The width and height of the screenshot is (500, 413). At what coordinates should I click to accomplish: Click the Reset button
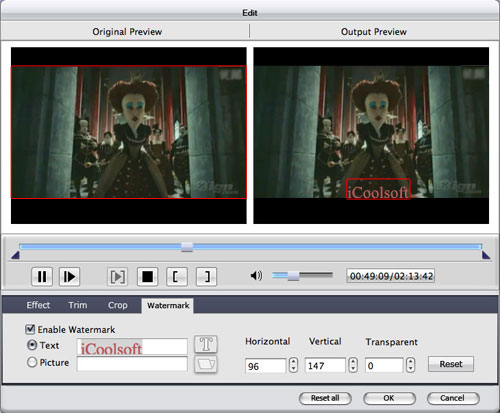(x=451, y=364)
